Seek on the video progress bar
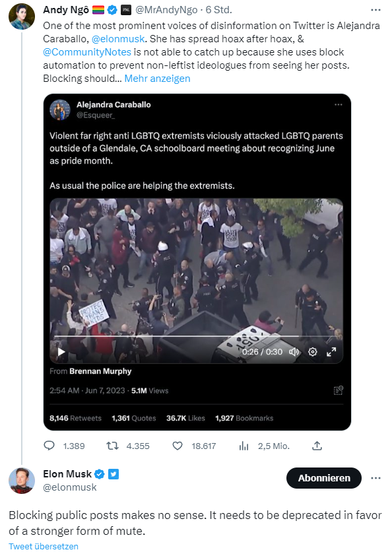This screenshot has height=554, width=392. [196, 336]
